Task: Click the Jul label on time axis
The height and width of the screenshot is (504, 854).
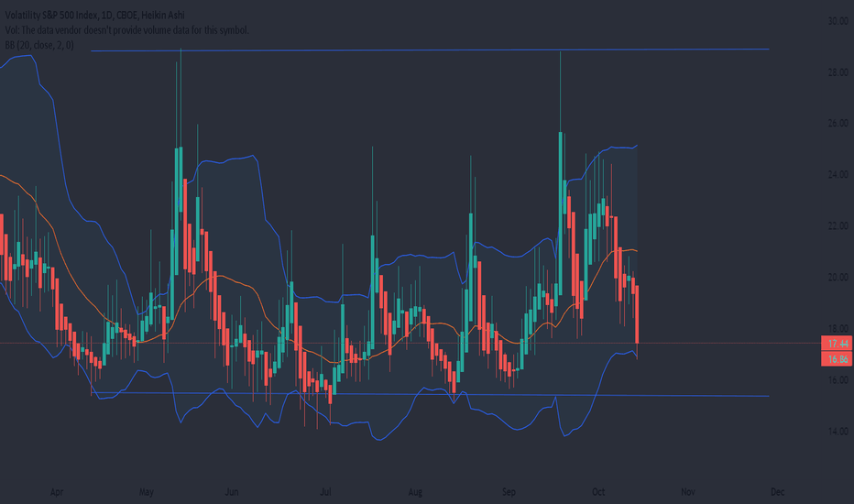Action: click(325, 492)
